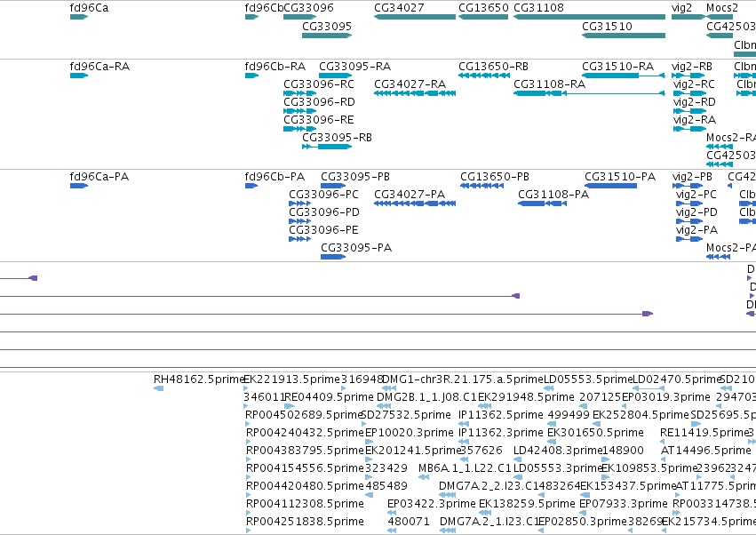Click protein vig2-PA
This screenshot has width=756, height=535.
[689, 239]
